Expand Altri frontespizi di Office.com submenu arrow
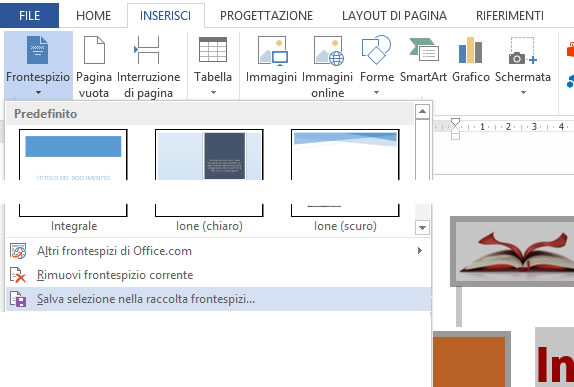Screen dimensions: 574x387 point(420,250)
